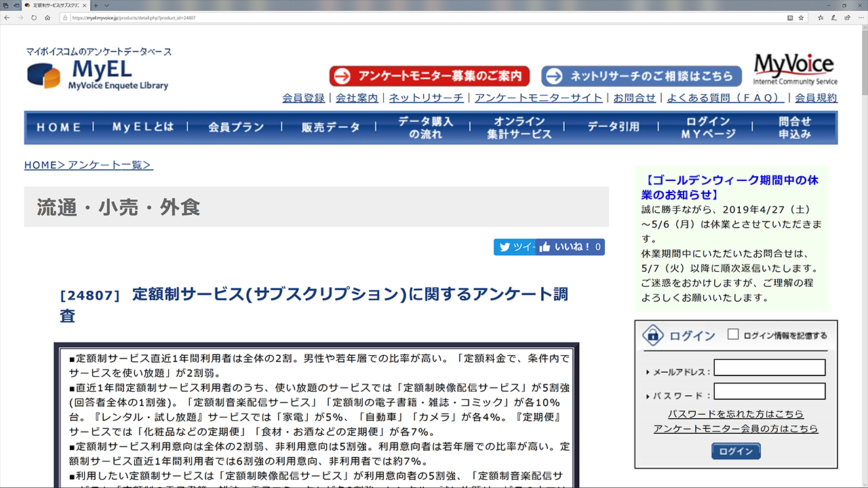Add page to favorites star
Image resolution: width=868 pixels, height=488 pixels.
[801, 18]
